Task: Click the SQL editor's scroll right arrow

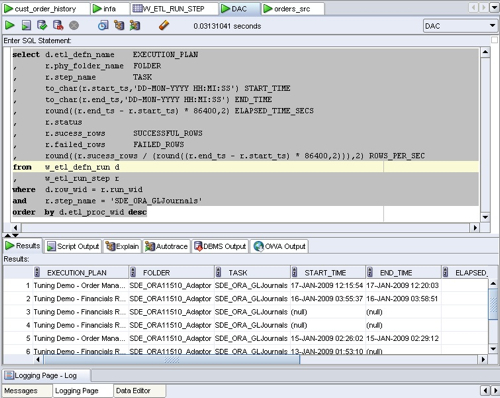Action: point(475,228)
